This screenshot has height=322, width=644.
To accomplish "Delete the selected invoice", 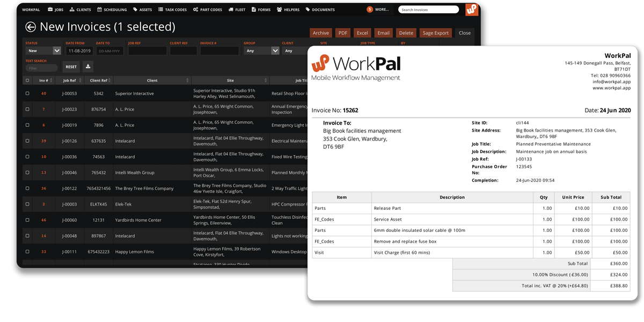I will (406, 33).
